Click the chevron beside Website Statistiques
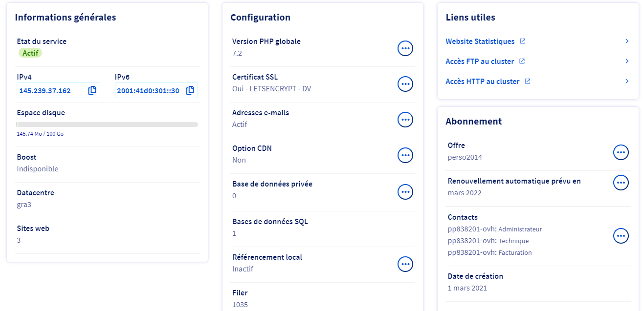 coord(626,41)
